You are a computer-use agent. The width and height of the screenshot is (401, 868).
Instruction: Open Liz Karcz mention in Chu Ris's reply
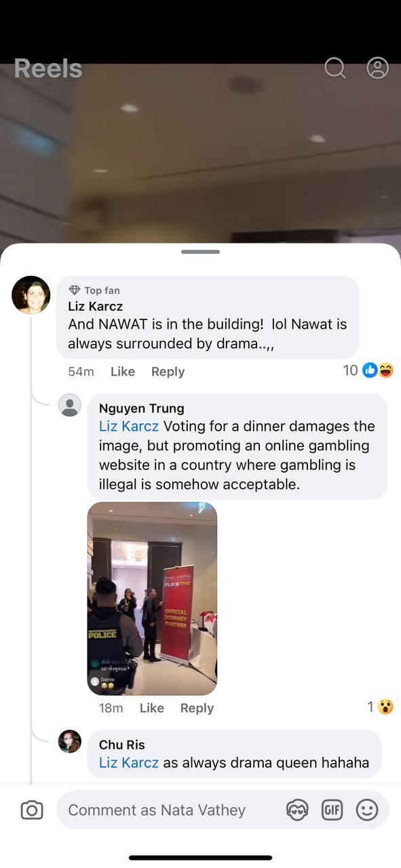(x=129, y=763)
